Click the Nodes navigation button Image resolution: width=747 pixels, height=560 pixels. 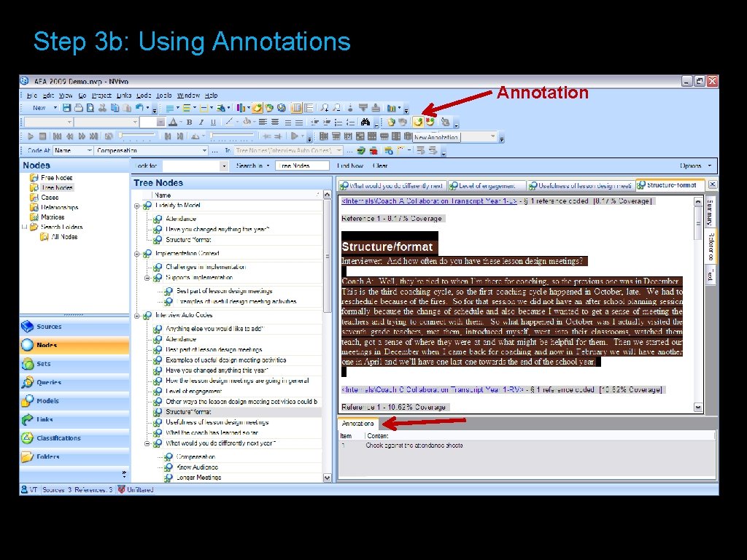pos(74,345)
